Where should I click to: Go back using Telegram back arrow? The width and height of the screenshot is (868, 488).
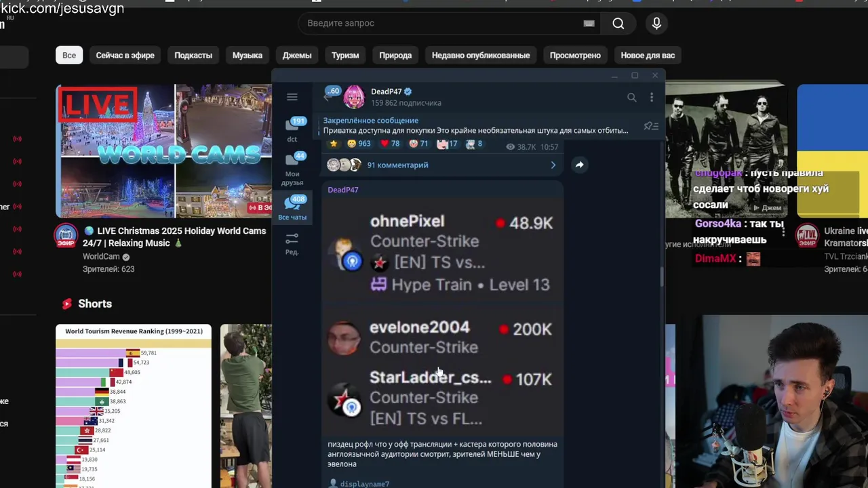point(328,97)
